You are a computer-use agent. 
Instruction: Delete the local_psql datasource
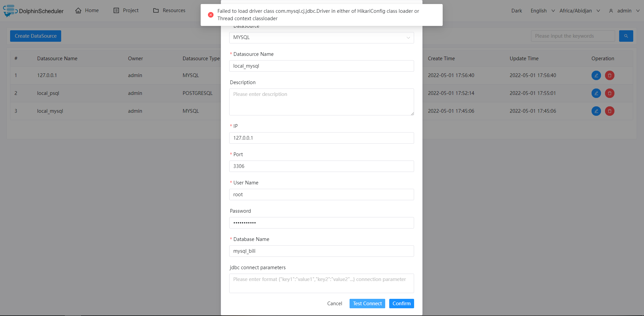(609, 93)
